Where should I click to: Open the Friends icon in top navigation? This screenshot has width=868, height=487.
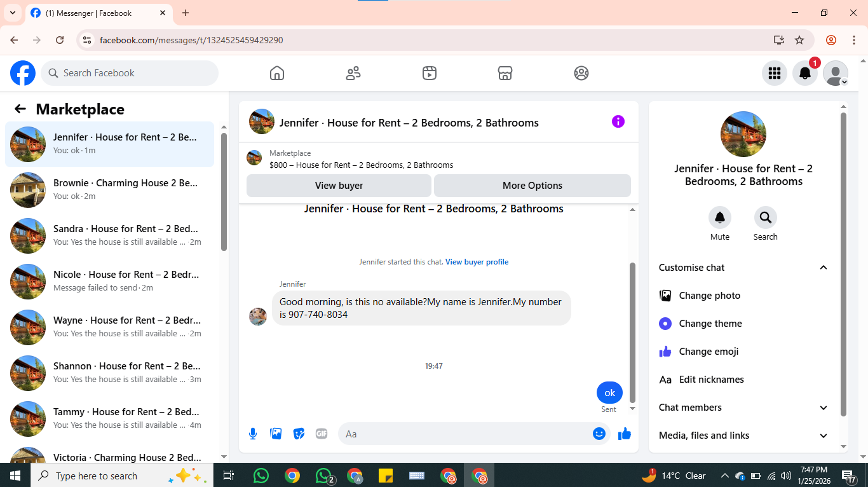pyautogui.click(x=353, y=73)
